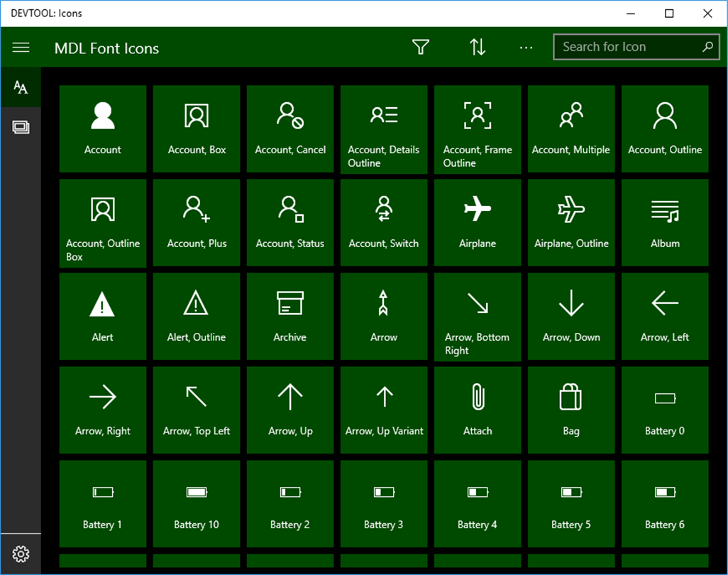Open the Account, Switch tile

point(384,222)
